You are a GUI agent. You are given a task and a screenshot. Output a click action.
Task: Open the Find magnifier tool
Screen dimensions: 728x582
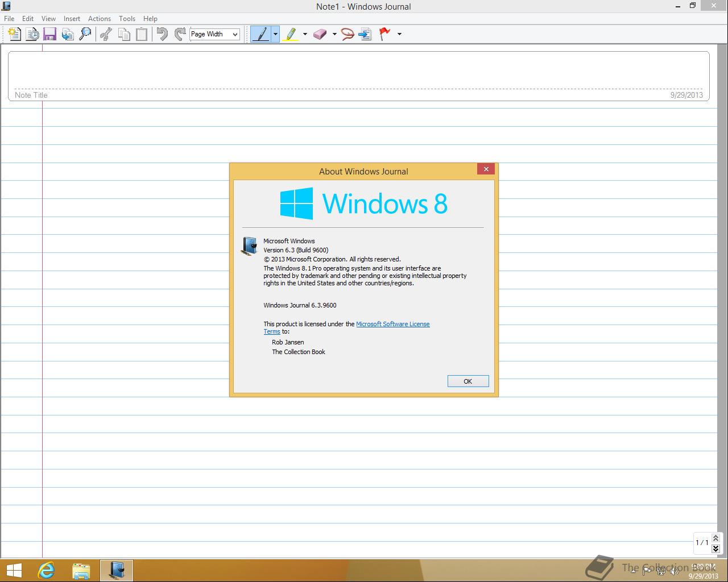(85, 34)
